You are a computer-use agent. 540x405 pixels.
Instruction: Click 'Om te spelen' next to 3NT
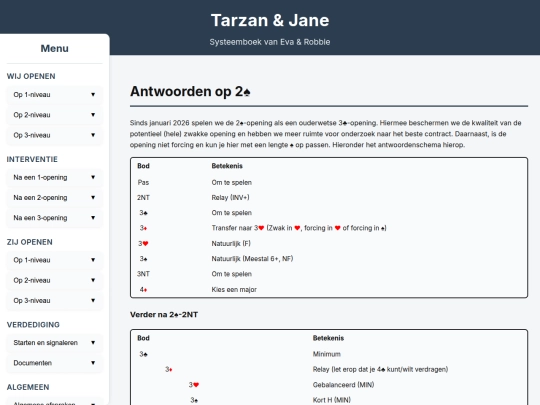(x=232, y=274)
